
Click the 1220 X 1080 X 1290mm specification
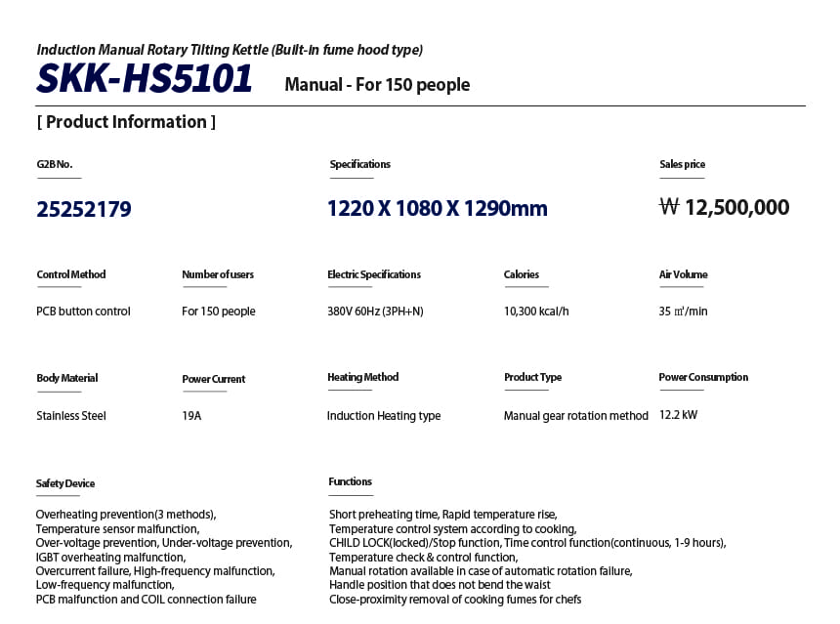click(x=437, y=208)
